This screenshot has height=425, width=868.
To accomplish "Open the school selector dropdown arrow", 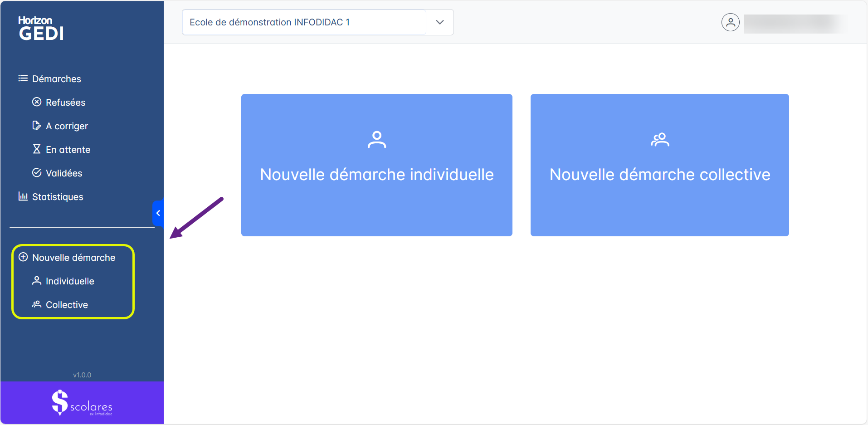I will point(439,22).
